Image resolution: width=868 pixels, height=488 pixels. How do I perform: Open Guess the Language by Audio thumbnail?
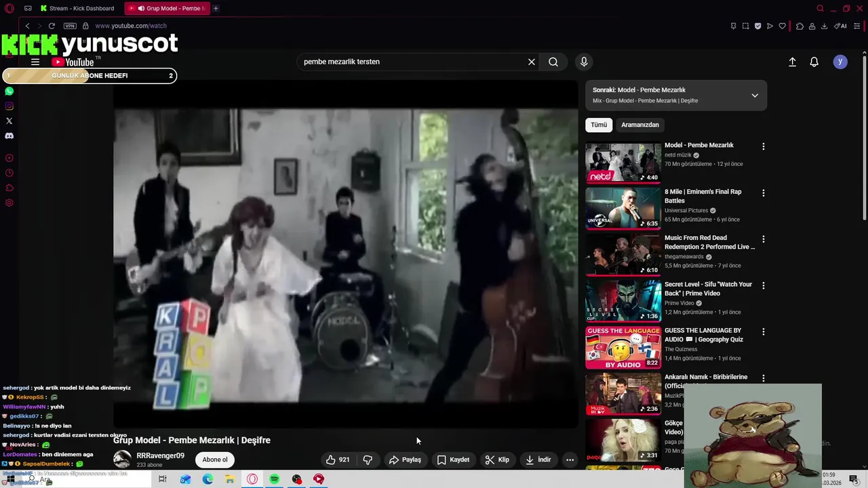tap(623, 348)
